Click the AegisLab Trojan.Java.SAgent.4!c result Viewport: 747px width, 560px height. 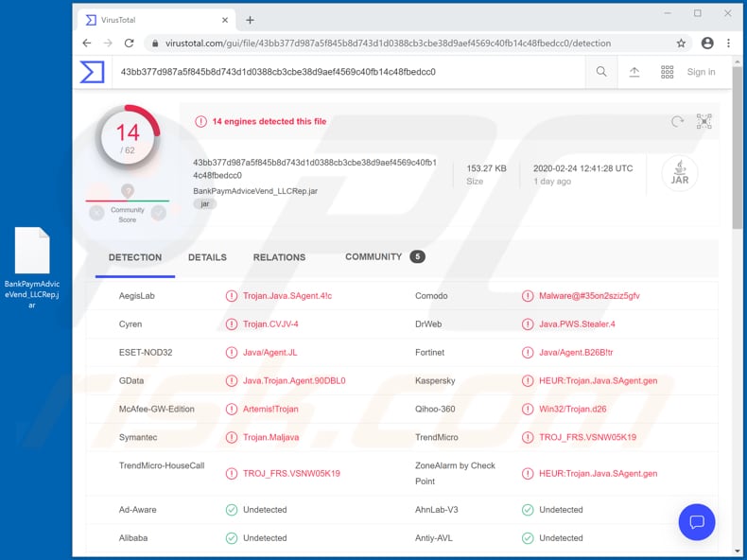click(x=287, y=296)
